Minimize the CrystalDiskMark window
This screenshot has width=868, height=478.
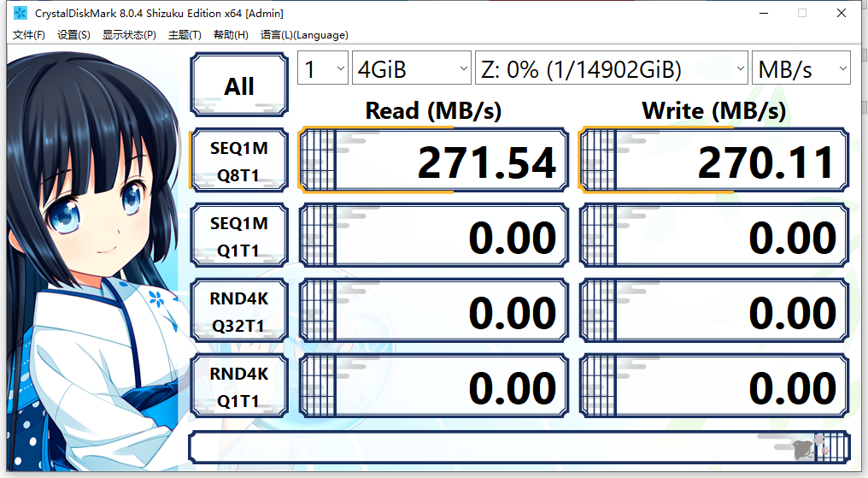pyautogui.click(x=764, y=13)
